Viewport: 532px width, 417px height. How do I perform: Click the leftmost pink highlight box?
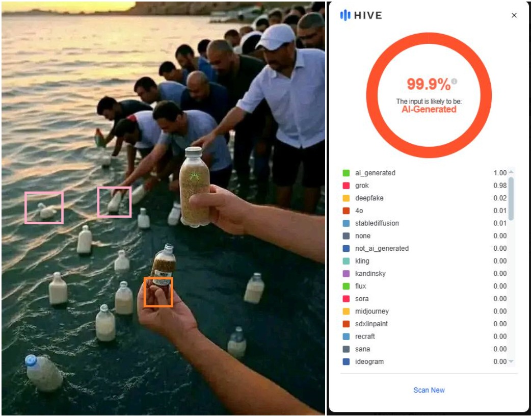pyautogui.click(x=44, y=207)
